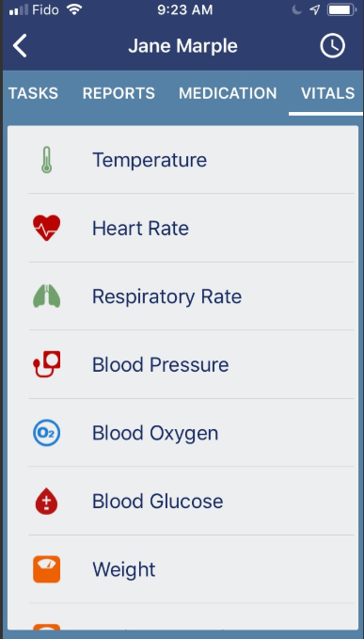
Task: Tap the green thermometer icon
Action: (46, 160)
